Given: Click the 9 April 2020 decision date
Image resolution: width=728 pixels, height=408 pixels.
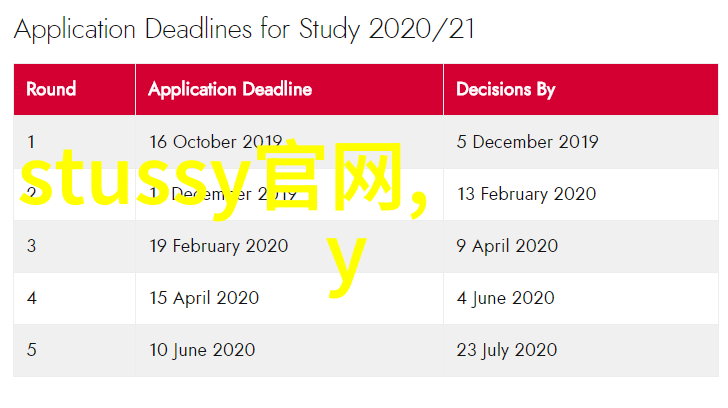Looking at the screenshot, I should coord(505,246).
